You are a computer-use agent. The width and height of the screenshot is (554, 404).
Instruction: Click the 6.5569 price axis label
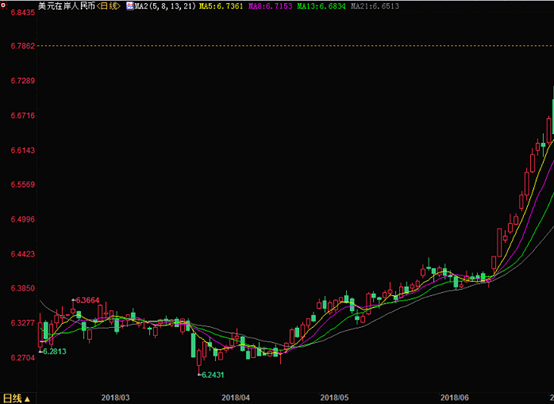click(x=23, y=185)
